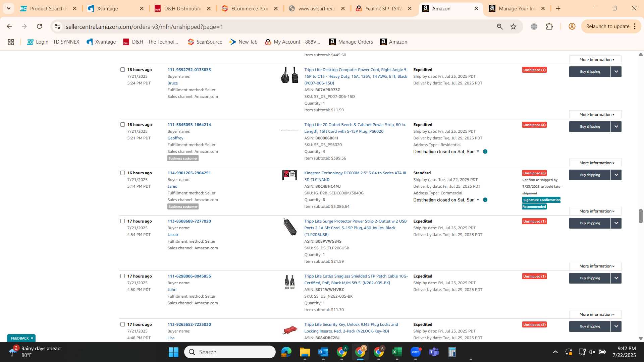Open the Extensions puzzle icon

549,26
